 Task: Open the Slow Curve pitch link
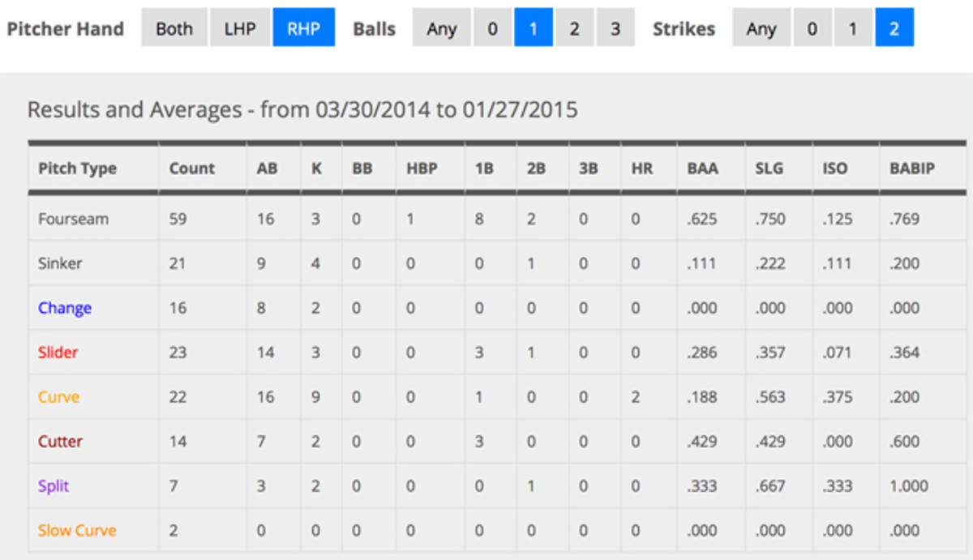(77, 531)
